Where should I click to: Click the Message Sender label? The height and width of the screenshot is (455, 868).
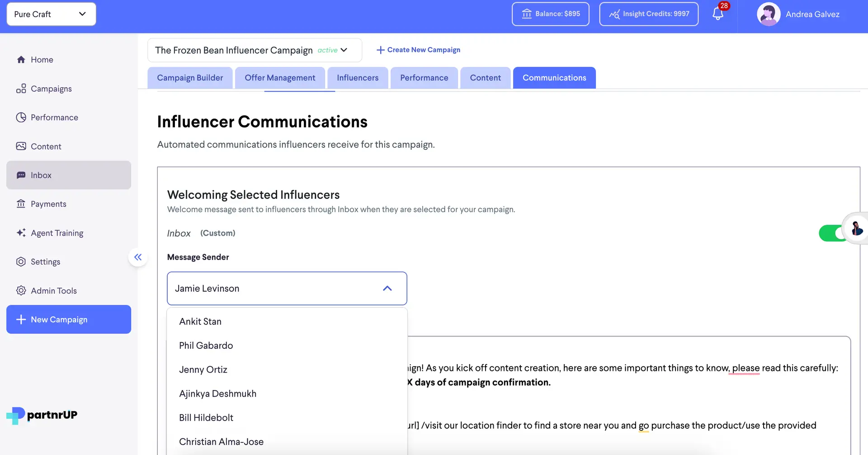point(198,257)
